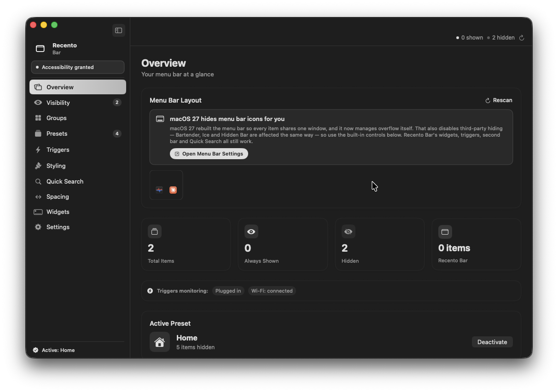Click the Triggers lightning bolt icon
This screenshot has width=558, height=392.
pyautogui.click(x=38, y=150)
